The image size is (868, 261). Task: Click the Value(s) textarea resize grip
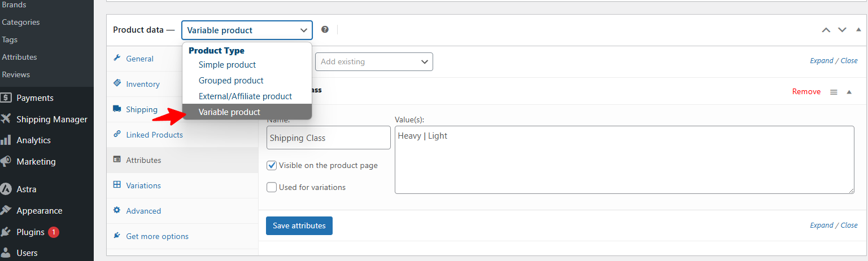850,191
